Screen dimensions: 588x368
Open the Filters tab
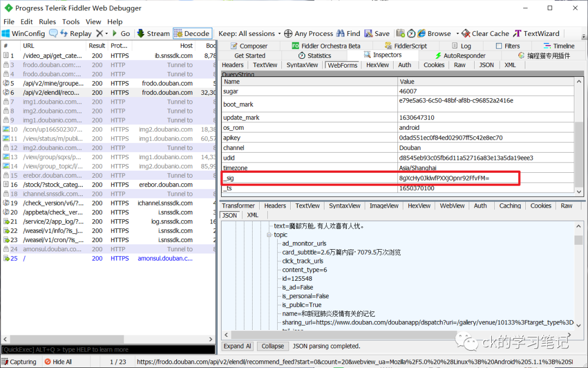tap(508, 46)
